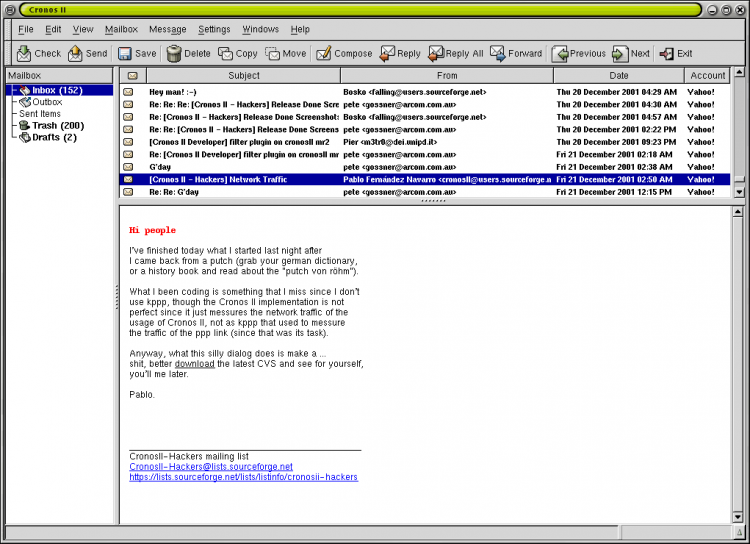Screen dimensions: 750x544
Task: Click the Reply All toolbar icon
Action: [436, 54]
